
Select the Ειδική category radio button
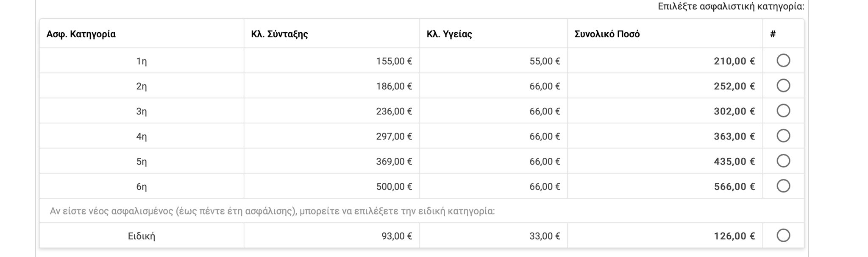tap(783, 235)
